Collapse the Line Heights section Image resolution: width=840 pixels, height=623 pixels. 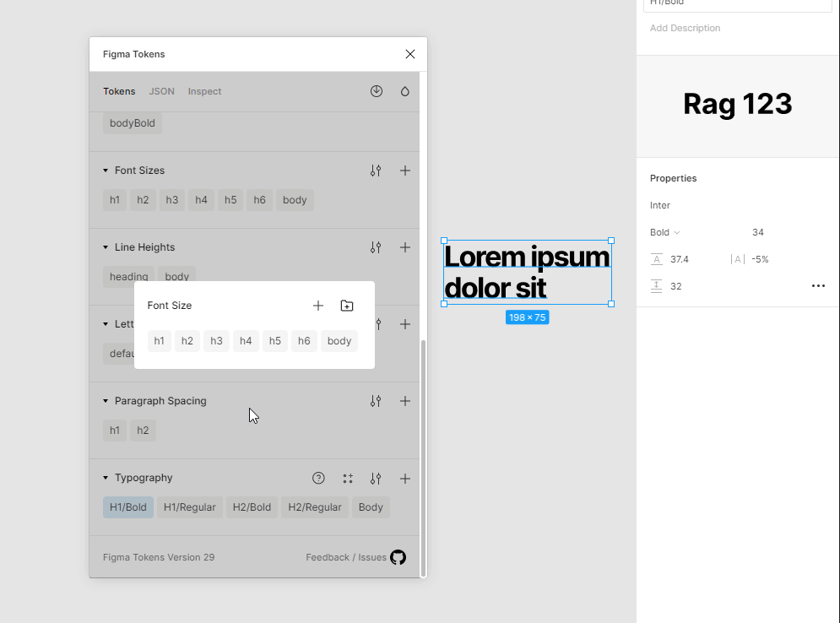(106, 247)
